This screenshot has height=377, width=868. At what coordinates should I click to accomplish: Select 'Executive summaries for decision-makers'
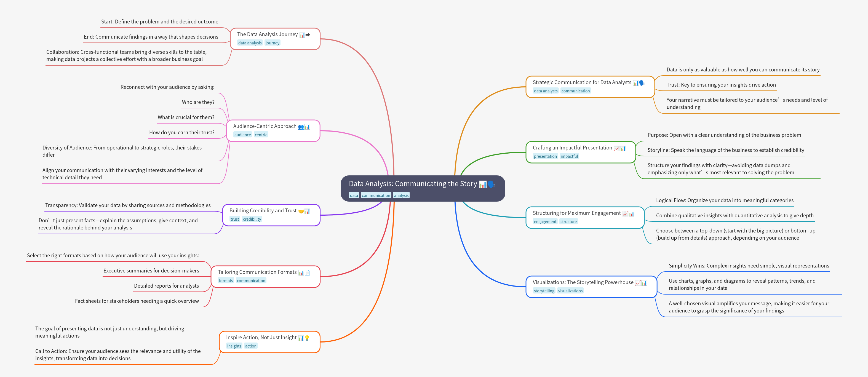point(151,271)
